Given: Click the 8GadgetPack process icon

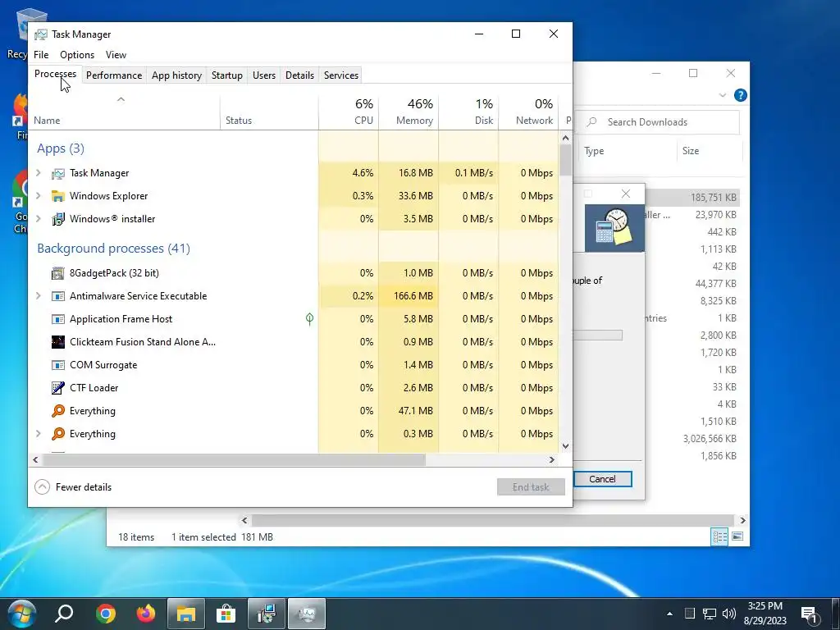Looking at the screenshot, I should (58, 273).
